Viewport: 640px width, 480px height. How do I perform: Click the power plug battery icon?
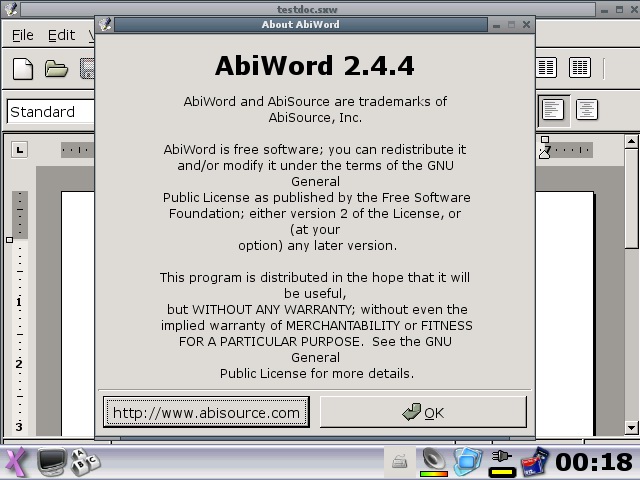click(x=501, y=461)
